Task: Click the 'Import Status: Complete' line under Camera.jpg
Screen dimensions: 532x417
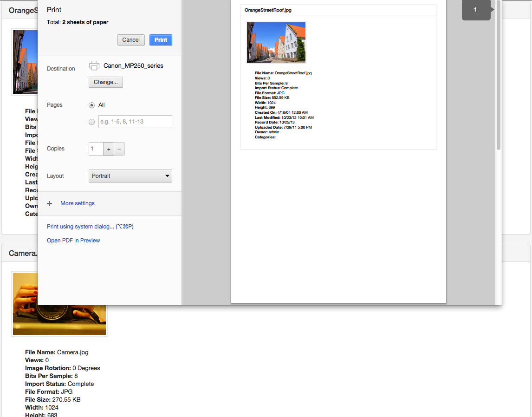Action: coord(59,384)
